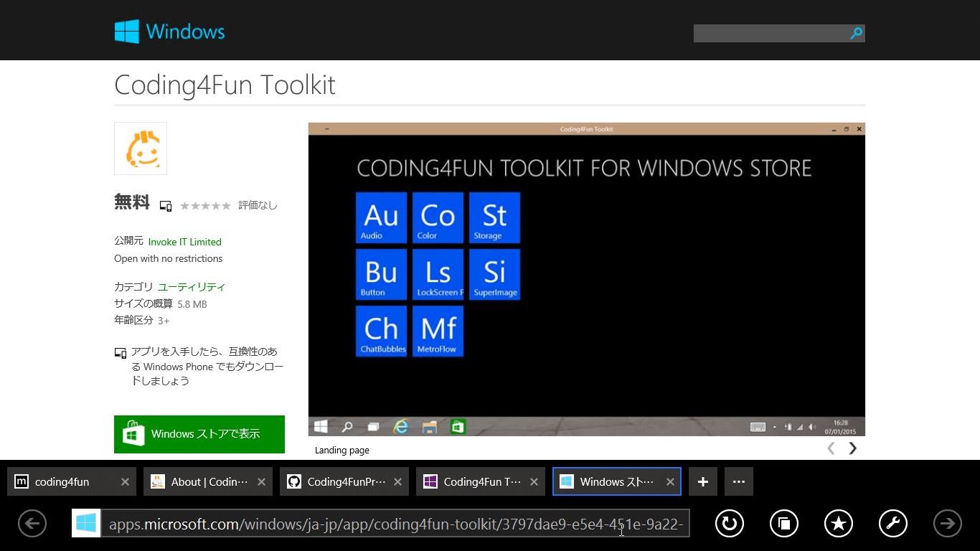Switch to the coding4fun tab

point(65,481)
